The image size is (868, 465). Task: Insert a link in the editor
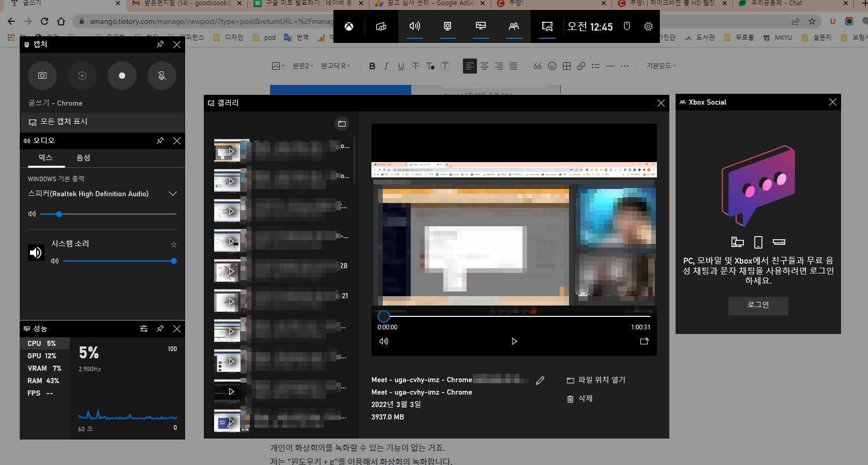(x=581, y=66)
